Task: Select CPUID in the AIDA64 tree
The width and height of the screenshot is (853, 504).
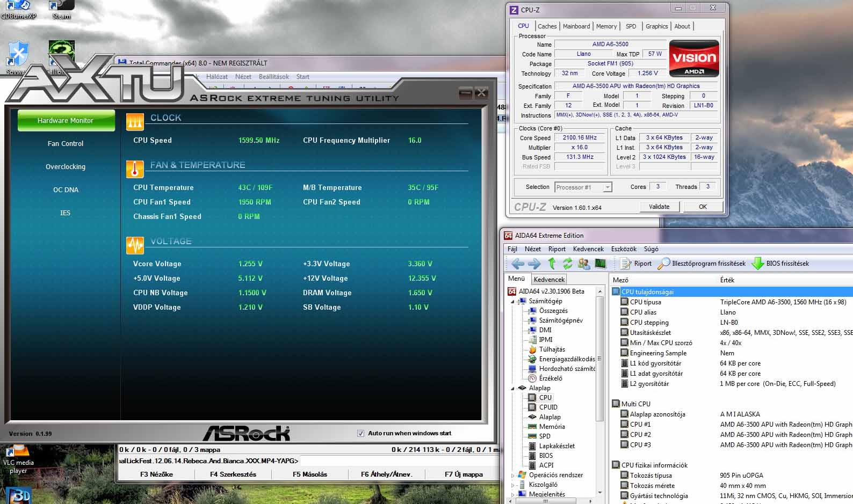Action: (x=548, y=407)
